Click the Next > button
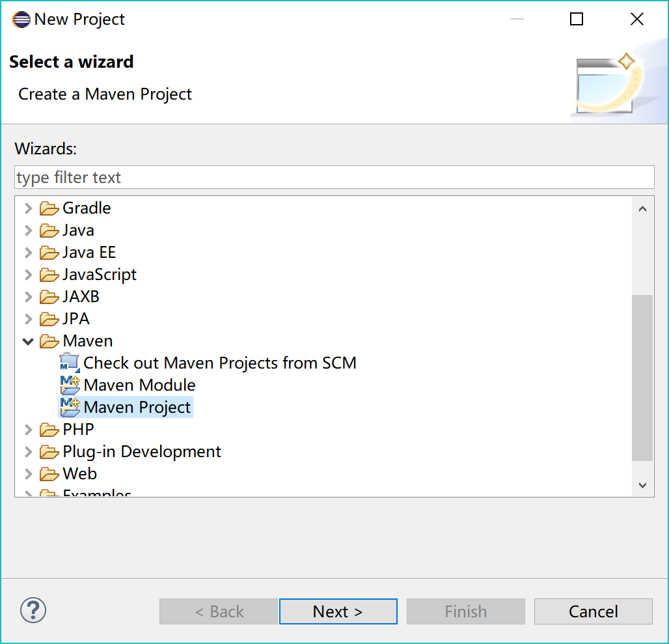Viewport: 669px width, 644px height. (338, 611)
